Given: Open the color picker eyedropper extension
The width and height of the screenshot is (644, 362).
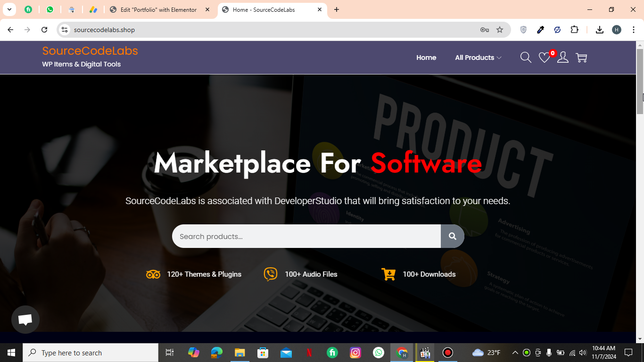Looking at the screenshot, I should pyautogui.click(x=541, y=30).
